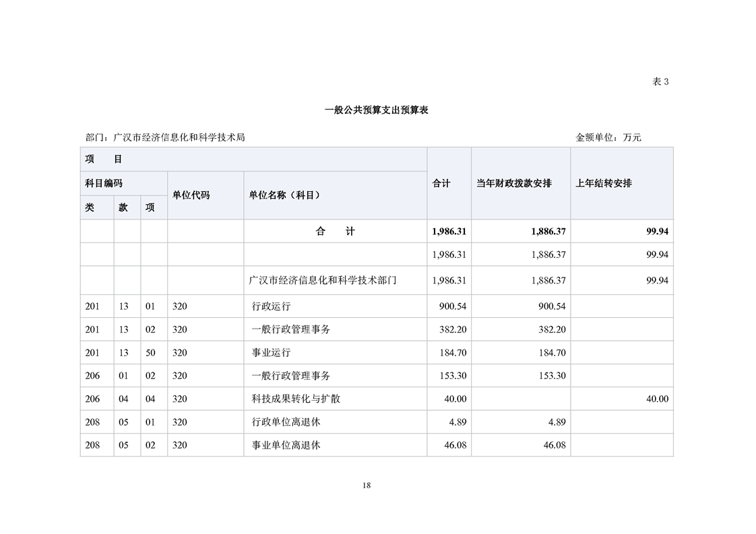Click the 单位代码 column header
The image size is (756, 534).
pos(206,195)
